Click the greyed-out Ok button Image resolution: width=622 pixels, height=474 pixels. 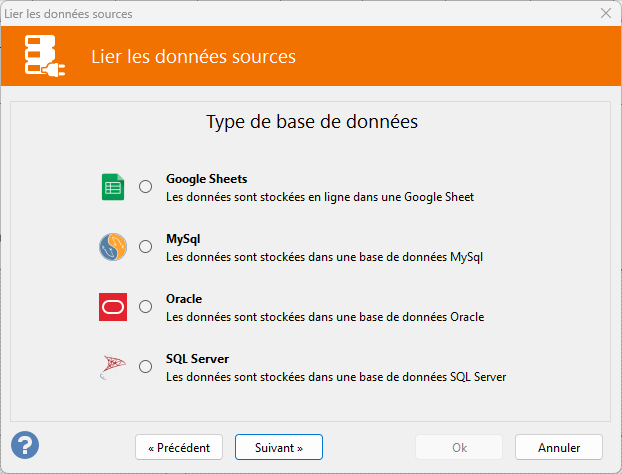point(459,447)
